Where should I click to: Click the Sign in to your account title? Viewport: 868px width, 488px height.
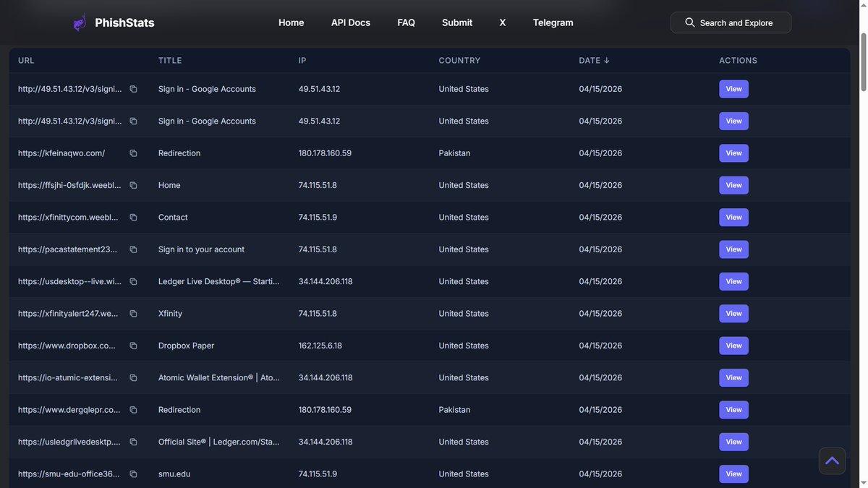tap(201, 249)
